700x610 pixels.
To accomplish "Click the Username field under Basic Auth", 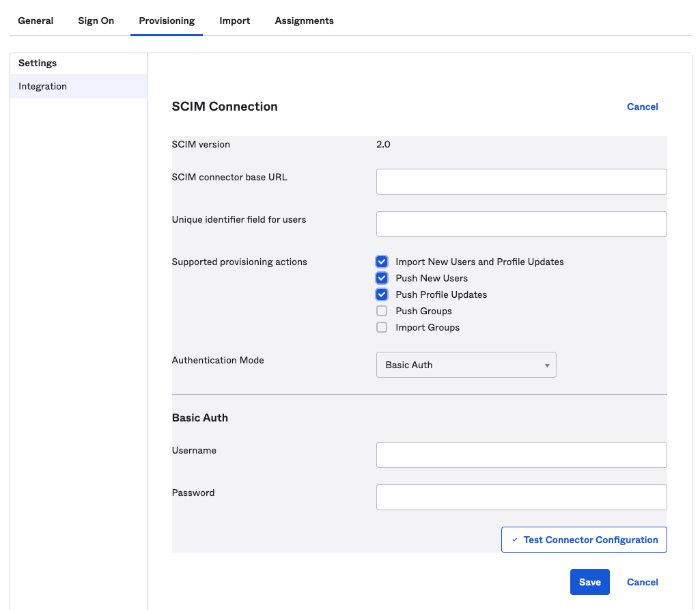I will [x=521, y=454].
